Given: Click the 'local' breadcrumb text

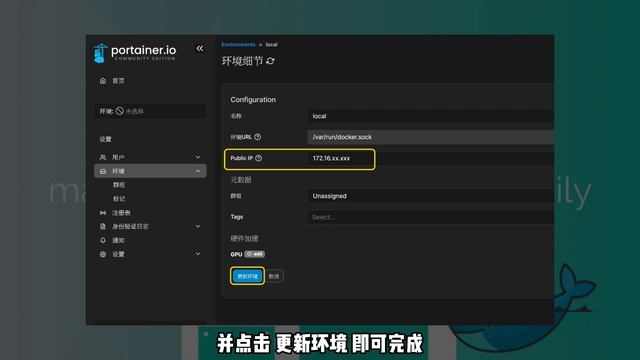Looking at the screenshot, I should (271, 44).
